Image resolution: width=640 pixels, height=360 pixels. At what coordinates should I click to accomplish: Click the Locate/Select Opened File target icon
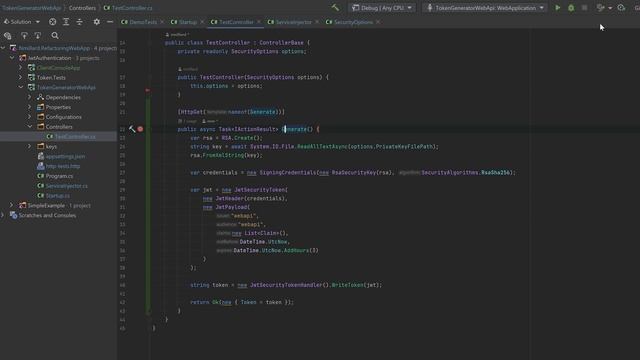pyautogui.click(x=52, y=22)
